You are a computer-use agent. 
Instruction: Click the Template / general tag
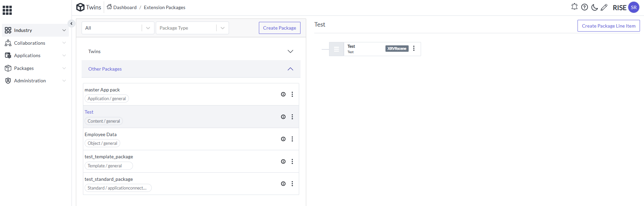pos(108,166)
